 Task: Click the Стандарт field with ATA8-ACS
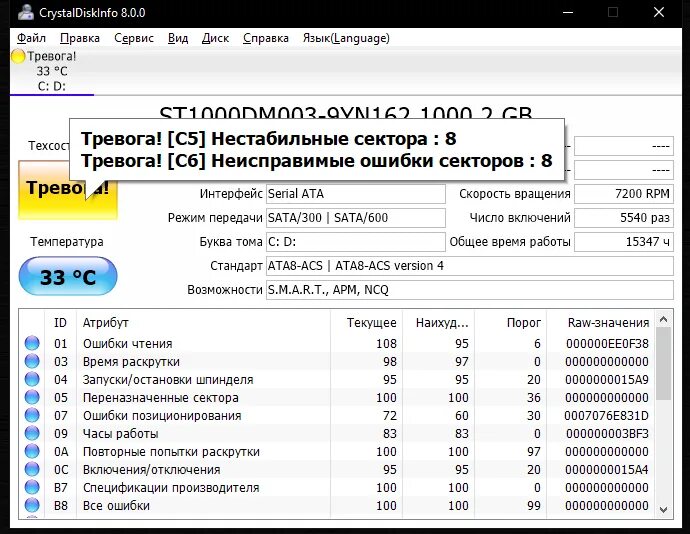(470, 266)
